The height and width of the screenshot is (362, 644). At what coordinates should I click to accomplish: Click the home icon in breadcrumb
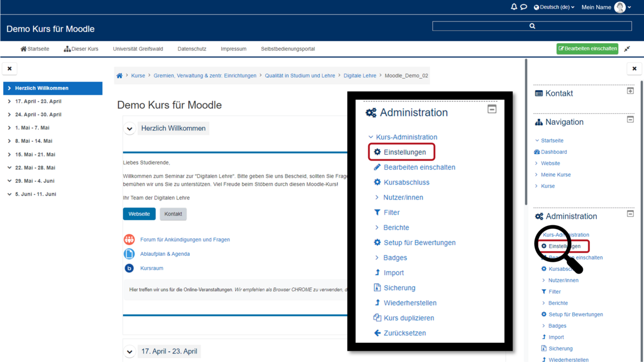tap(119, 76)
